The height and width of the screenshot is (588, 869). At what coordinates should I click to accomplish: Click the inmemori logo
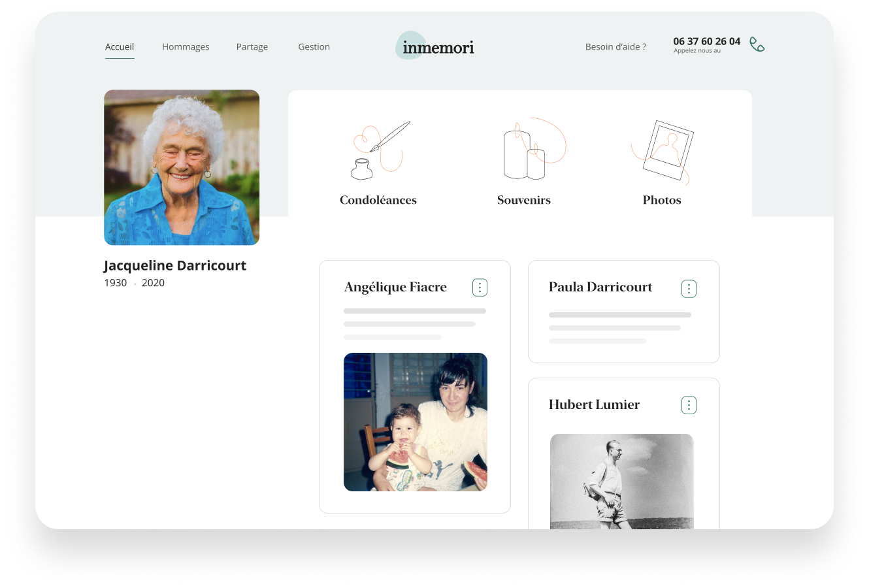[x=435, y=46]
